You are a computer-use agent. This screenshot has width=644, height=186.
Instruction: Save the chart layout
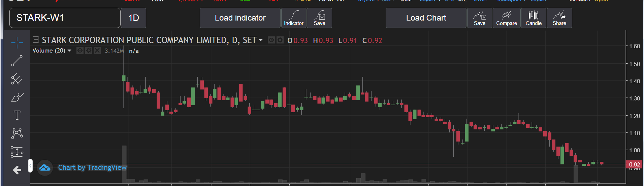click(x=480, y=18)
